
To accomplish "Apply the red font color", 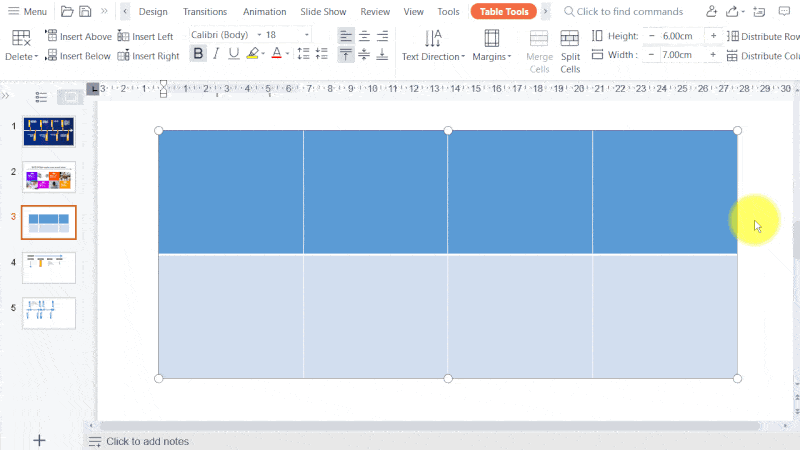I will (277, 53).
